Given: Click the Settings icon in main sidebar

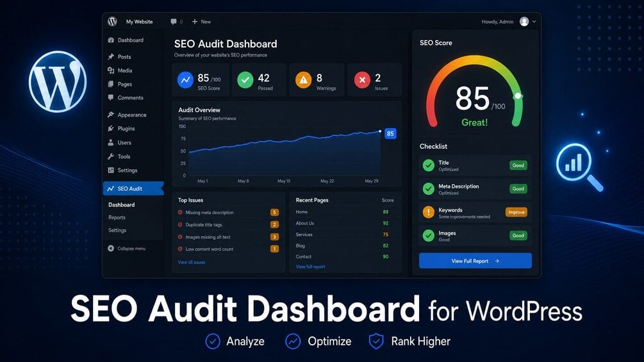Looking at the screenshot, I should (x=111, y=170).
